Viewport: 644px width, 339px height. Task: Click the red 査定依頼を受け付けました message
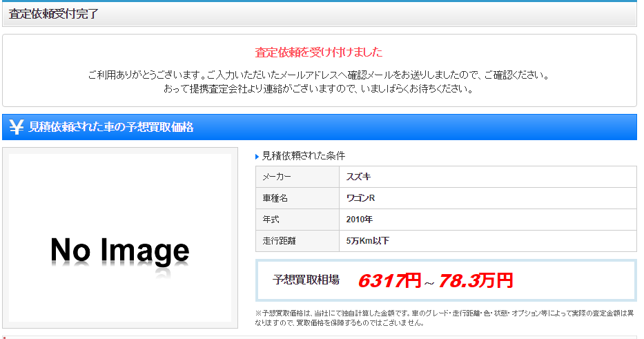[319, 52]
